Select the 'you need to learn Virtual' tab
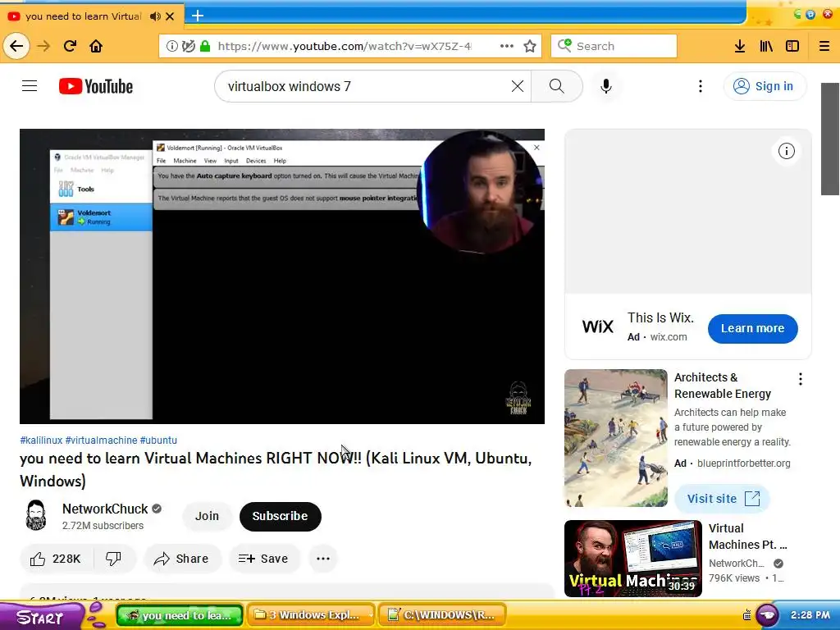 point(83,16)
